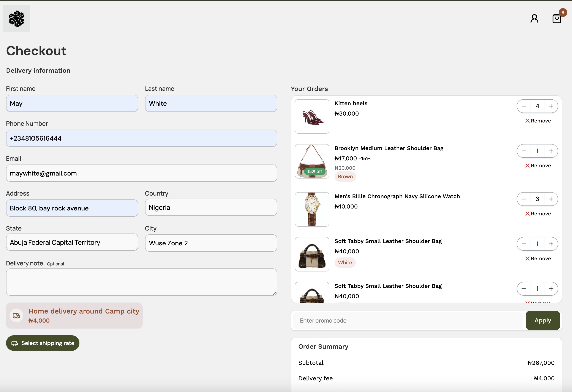Viewport: 572px width, 392px height.
Task: Click the Email field
Action: 142,173
